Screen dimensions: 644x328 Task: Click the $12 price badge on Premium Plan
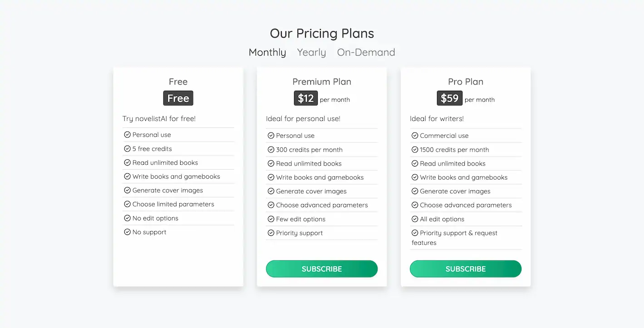(x=305, y=98)
